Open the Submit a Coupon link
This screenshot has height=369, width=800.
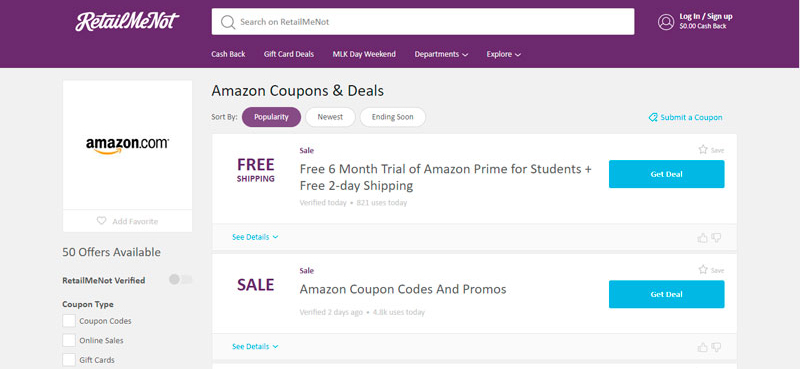pyautogui.click(x=685, y=117)
